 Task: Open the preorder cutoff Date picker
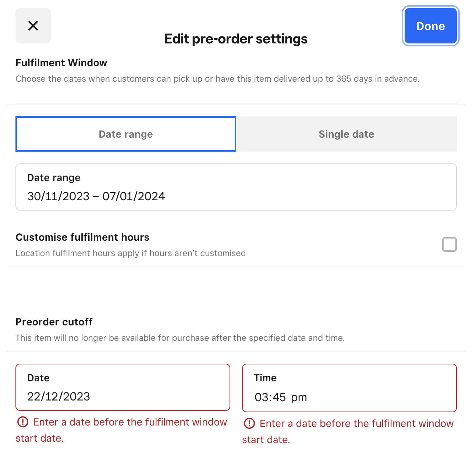[122, 387]
